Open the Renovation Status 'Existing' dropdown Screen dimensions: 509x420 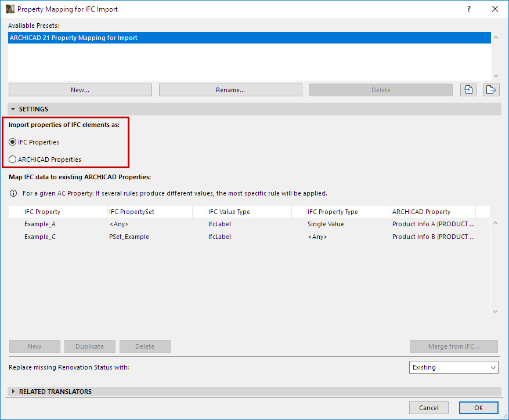pyautogui.click(x=453, y=367)
